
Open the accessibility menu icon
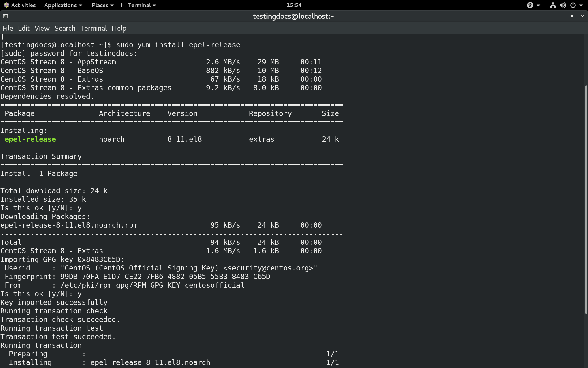click(x=530, y=5)
